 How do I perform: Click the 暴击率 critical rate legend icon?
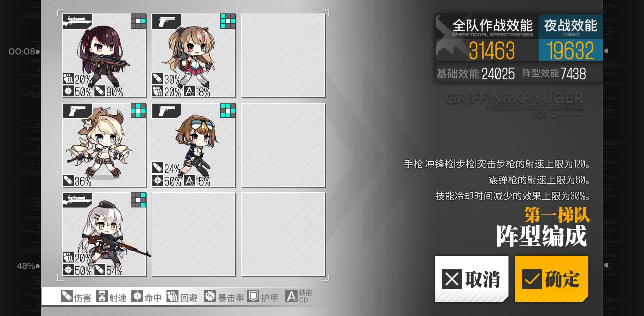click(210, 296)
